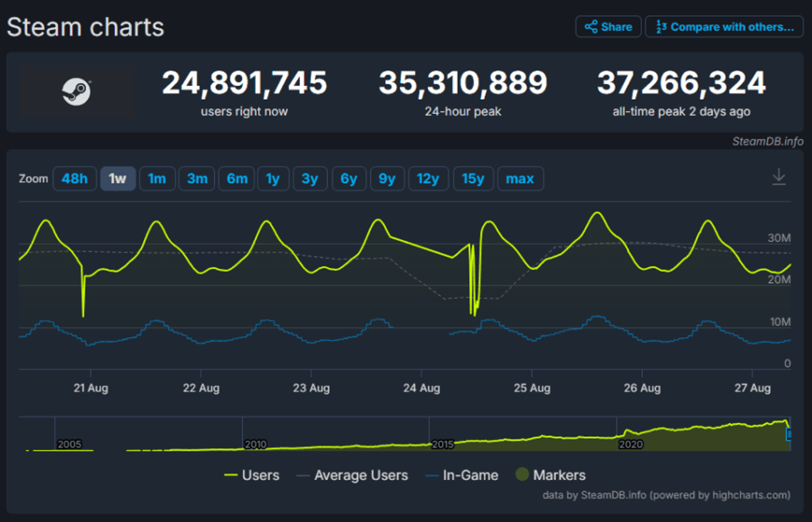This screenshot has height=522, width=812.
Task: Set zoom to 48h
Action: pyautogui.click(x=74, y=179)
